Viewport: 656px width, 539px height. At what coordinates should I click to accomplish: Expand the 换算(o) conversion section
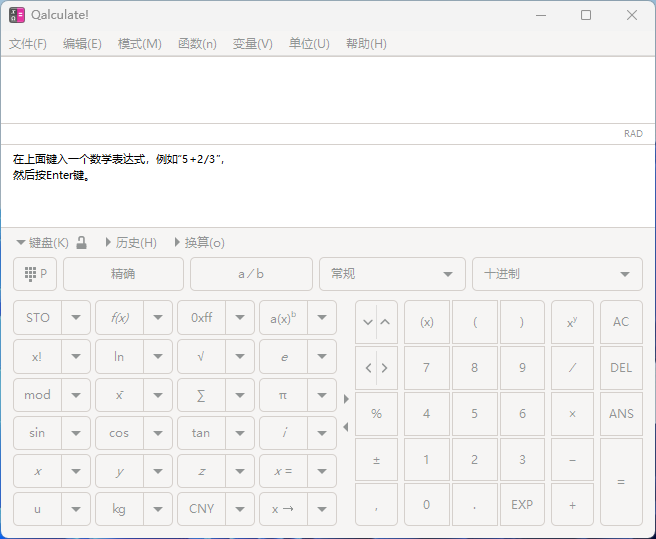pos(200,243)
